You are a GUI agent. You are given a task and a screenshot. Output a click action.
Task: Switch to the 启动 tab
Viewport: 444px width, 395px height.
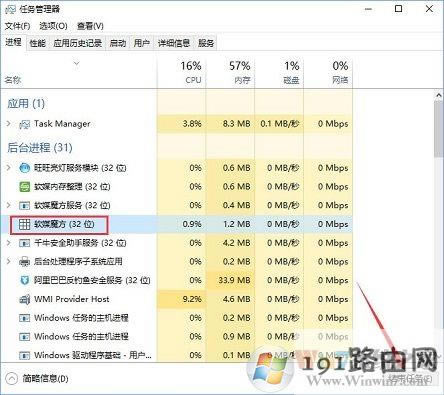pyautogui.click(x=118, y=43)
